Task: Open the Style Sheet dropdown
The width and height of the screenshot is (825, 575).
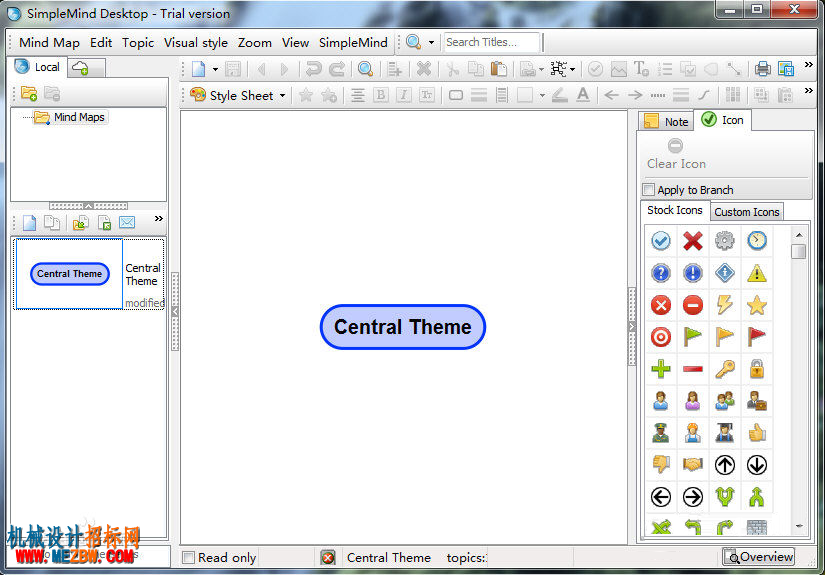Action: (x=238, y=95)
